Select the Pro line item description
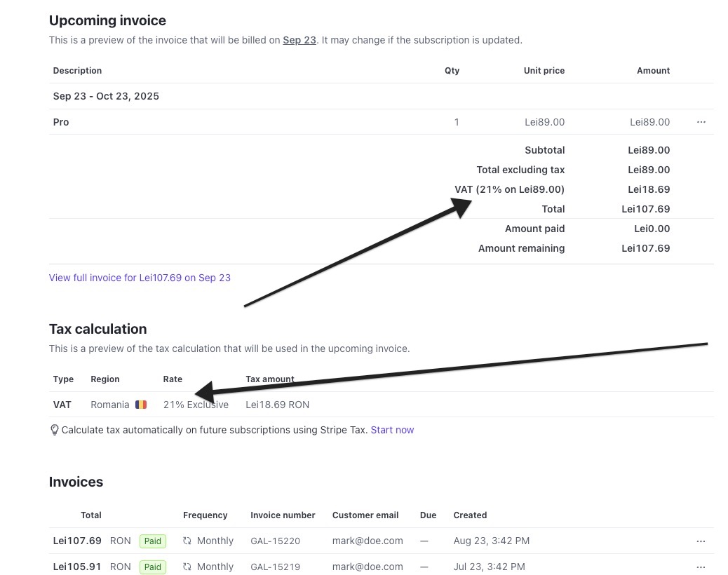The height and width of the screenshot is (575, 728). tap(61, 122)
